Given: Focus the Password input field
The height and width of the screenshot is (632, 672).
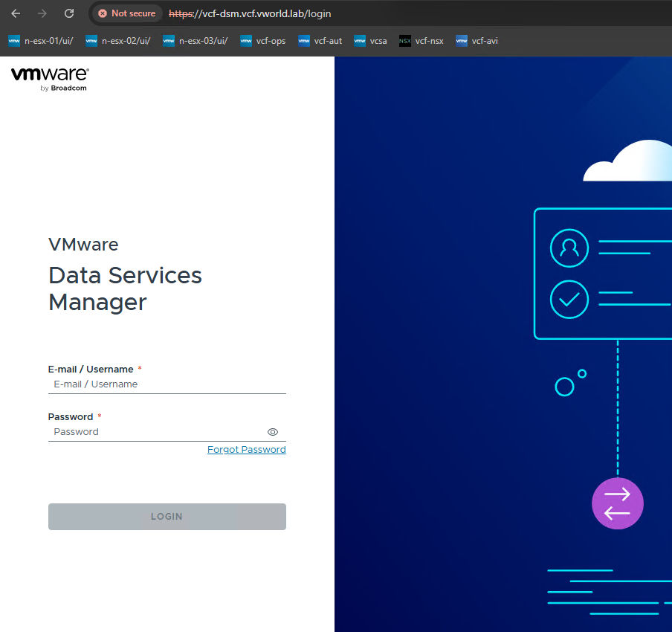Looking at the screenshot, I should pos(156,432).
